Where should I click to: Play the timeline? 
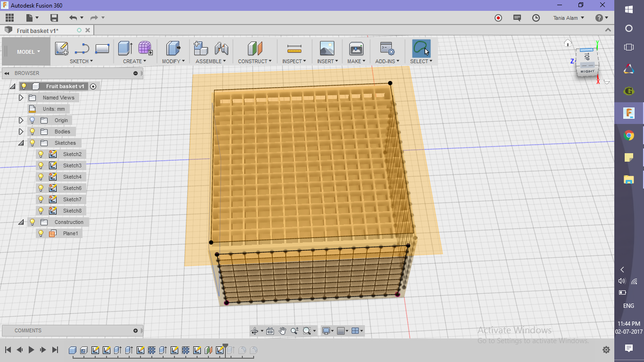(32, 350)
